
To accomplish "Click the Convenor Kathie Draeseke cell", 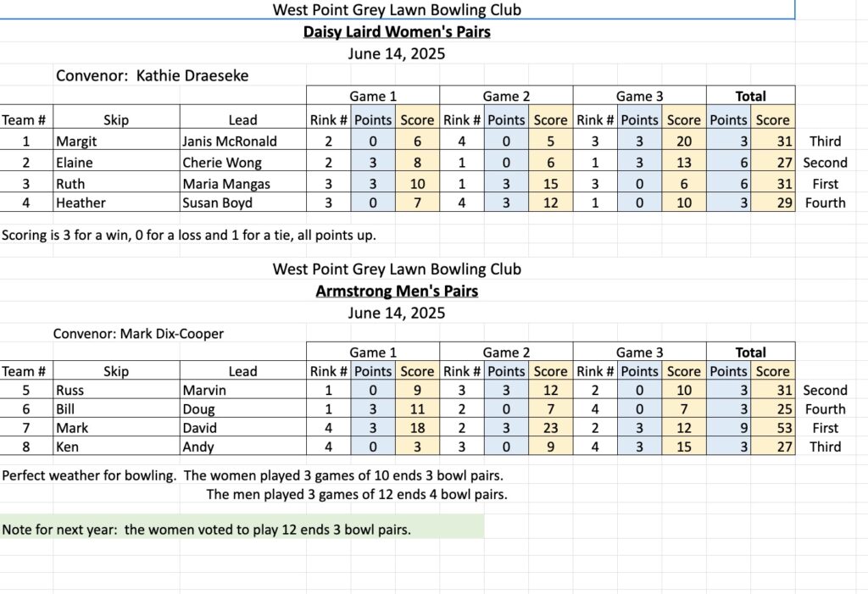I will point(152,75).
